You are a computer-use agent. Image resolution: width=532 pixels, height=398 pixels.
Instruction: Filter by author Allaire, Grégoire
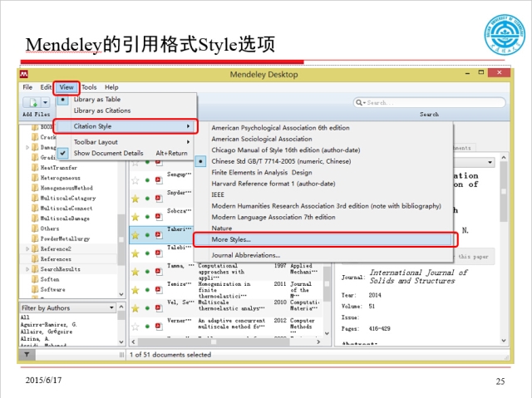pyautogui.click(x=47, y=332)
